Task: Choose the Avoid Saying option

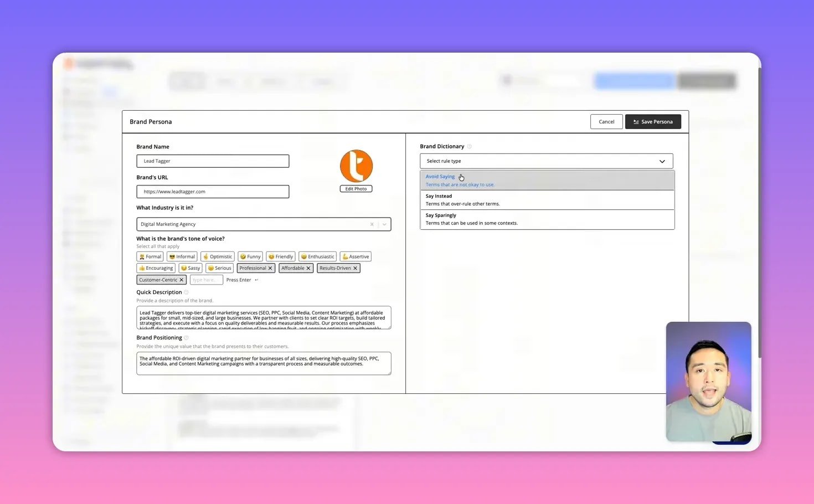Action: (x=440, y=177)
